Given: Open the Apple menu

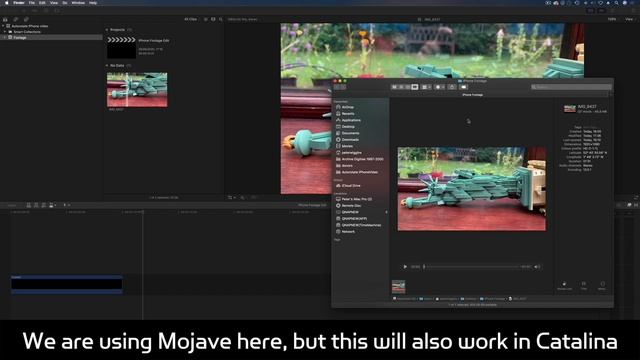Looking at the screenshot, I should tap(7, 3).
